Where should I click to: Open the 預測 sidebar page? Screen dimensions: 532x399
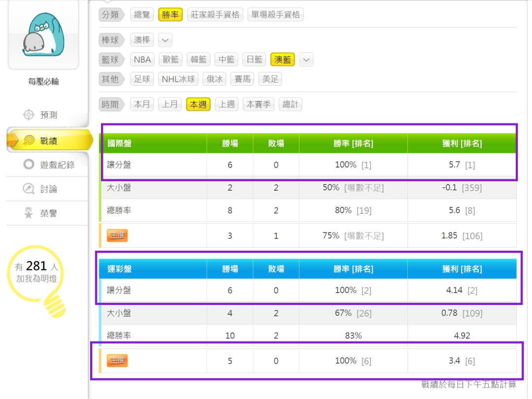47,115
